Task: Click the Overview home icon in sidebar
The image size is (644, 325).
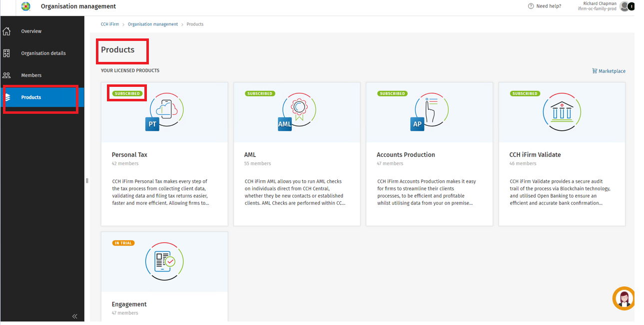Action: click(6, 31)
